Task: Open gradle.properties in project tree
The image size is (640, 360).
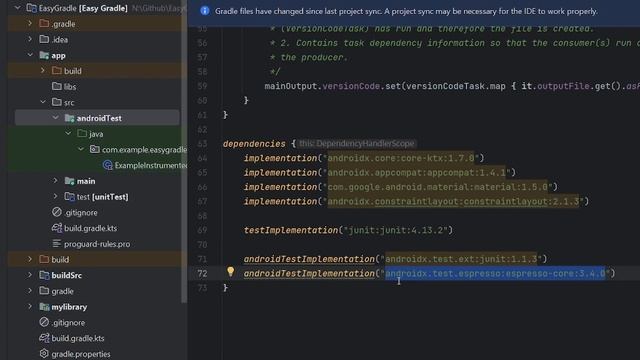Action: [81, 354]
